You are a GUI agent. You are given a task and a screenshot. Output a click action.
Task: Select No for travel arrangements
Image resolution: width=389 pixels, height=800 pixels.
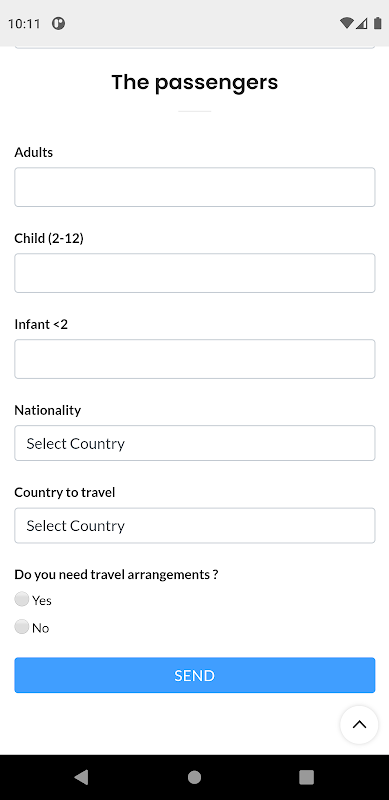pyautogui.click(x=21, y=627)
